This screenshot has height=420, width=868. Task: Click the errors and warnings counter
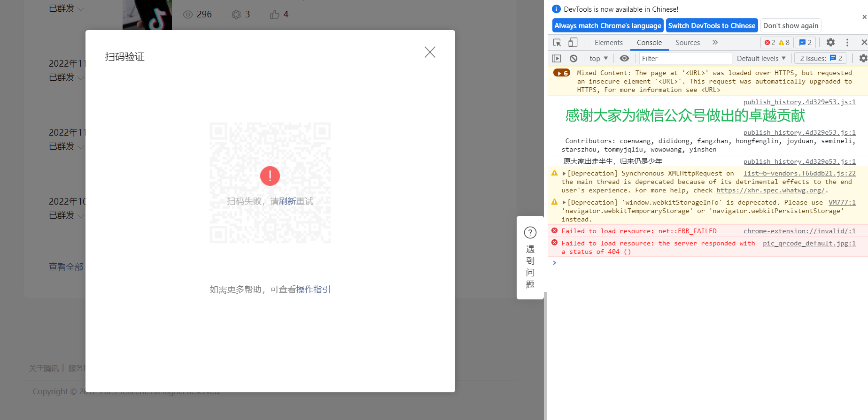pos(777,43)
